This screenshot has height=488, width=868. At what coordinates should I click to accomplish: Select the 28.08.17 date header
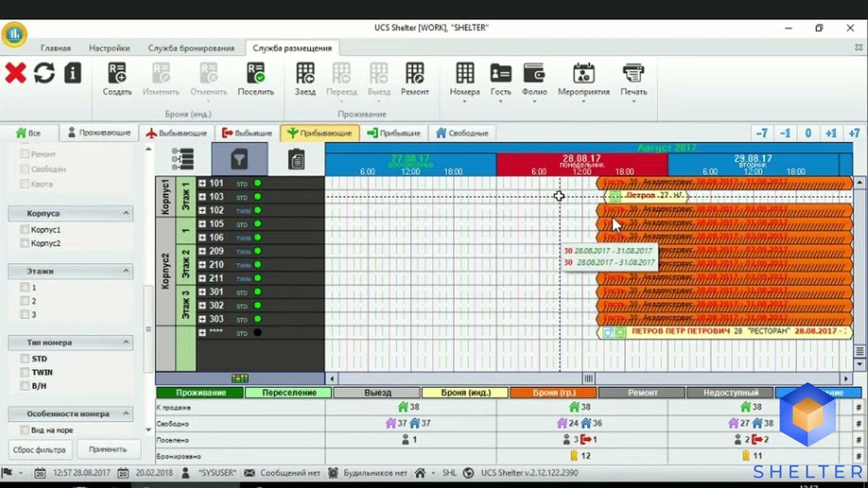click(582, 165)
